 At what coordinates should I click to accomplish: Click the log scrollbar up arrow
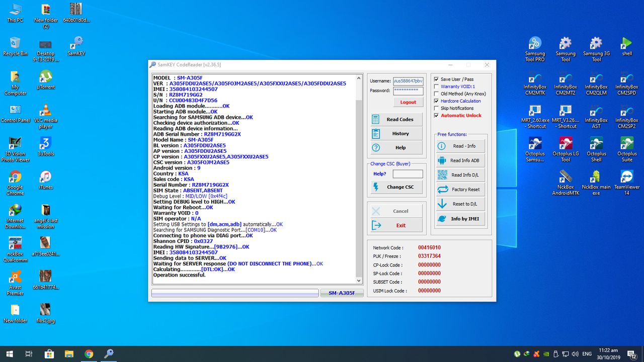359,78
